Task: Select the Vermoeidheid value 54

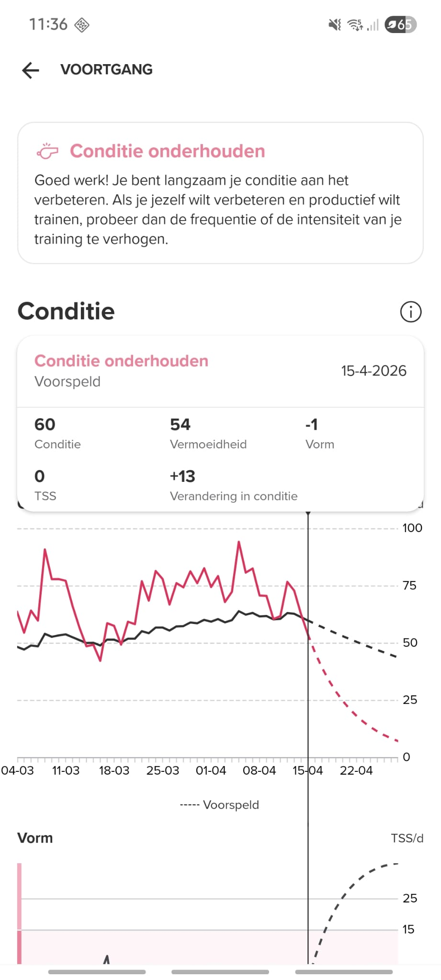Action: click(x=180, y=424)
